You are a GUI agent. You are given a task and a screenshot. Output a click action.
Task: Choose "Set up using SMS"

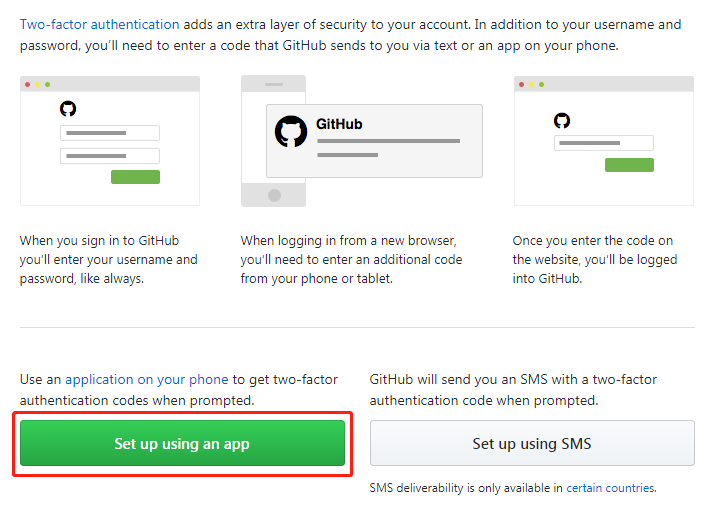[532, 443]
